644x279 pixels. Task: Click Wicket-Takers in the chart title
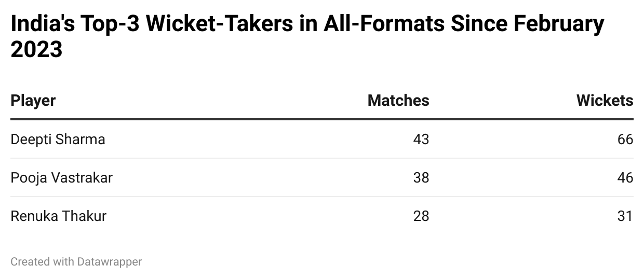click(x=218, y=24)
